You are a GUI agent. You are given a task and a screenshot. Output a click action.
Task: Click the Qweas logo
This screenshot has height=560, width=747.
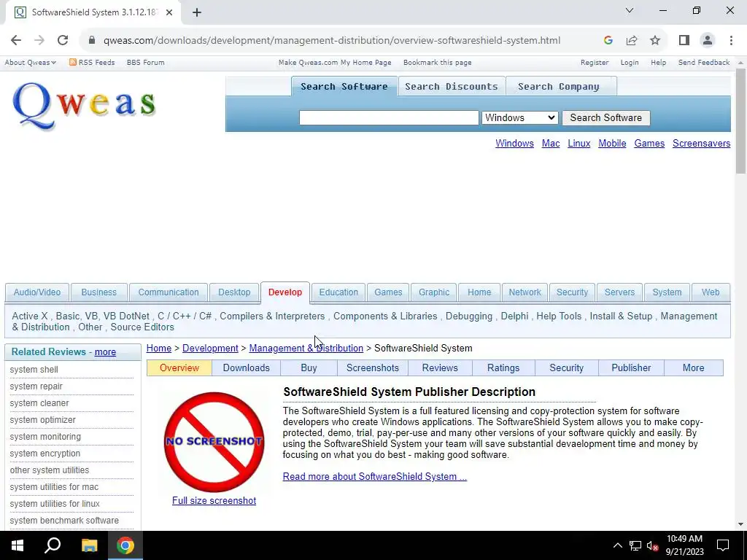(84, 105)
